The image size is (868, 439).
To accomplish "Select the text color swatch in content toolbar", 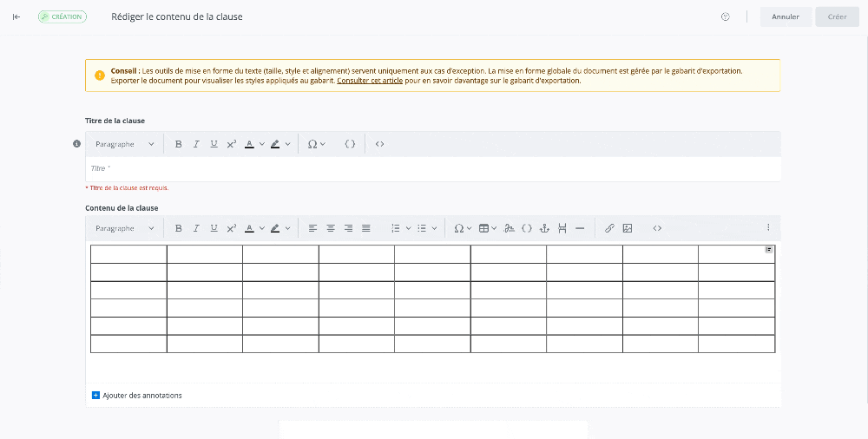I will (x=249, y=228).
